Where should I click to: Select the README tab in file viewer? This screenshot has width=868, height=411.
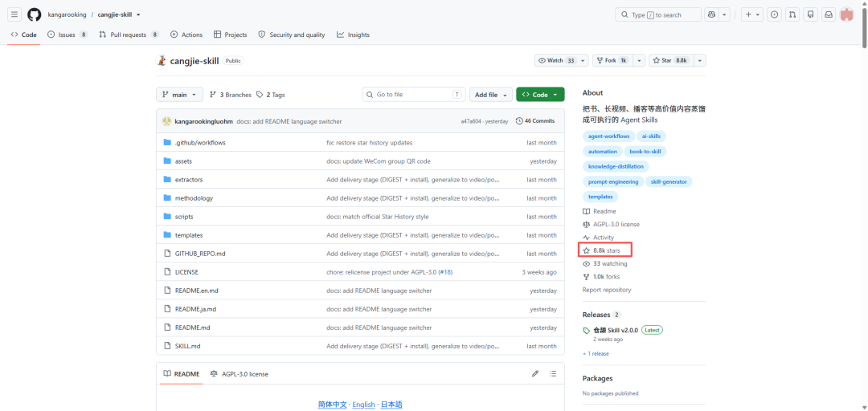click(x=181, y=374)
